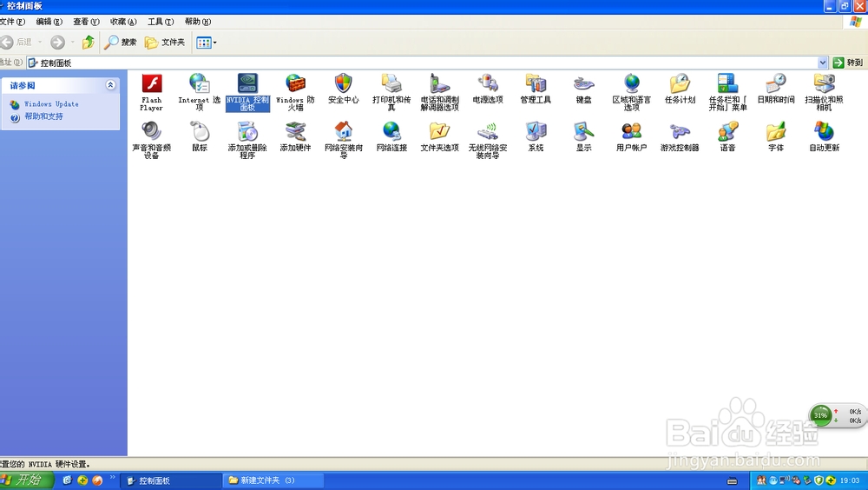
Task: Switch to 新建文件夹 (3) taskbar button
Action: pyautogui.click(x=273, y=480)
